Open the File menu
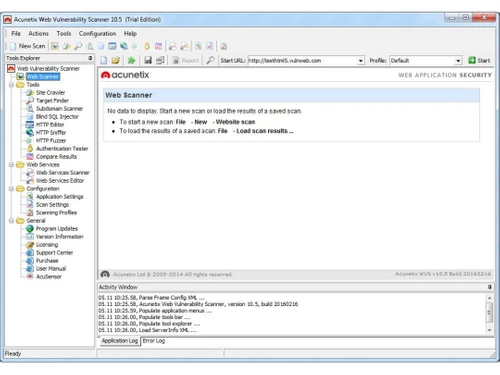The height and width of the screenshot is (375, 500). point(16,33)
